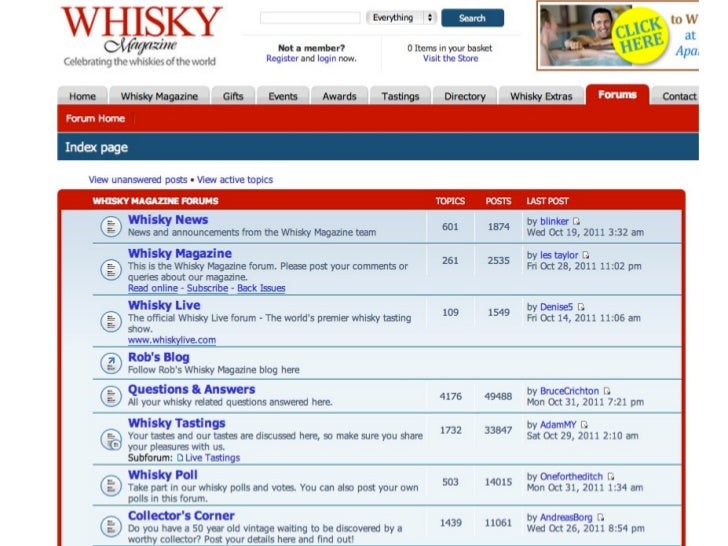Select the Forums tab
This screenshot has height=546, width=728.
pyautogui.click(x=618, y=95)
